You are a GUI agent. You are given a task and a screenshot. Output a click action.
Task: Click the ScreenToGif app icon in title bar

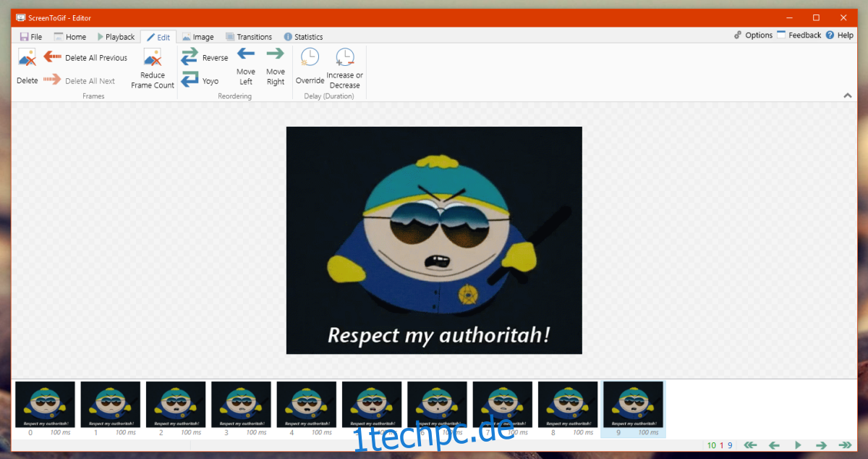pyautogui.click(x=20, y=17)
